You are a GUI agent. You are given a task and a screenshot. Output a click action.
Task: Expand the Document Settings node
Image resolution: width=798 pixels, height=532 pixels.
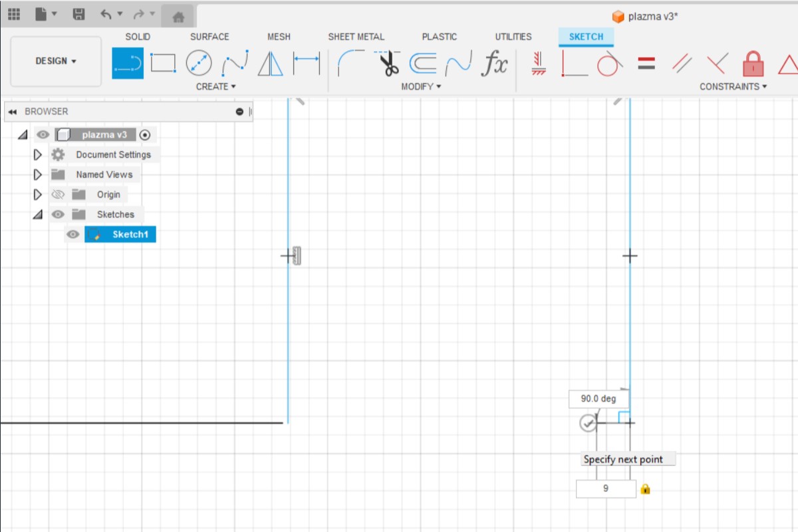(38, 154)
